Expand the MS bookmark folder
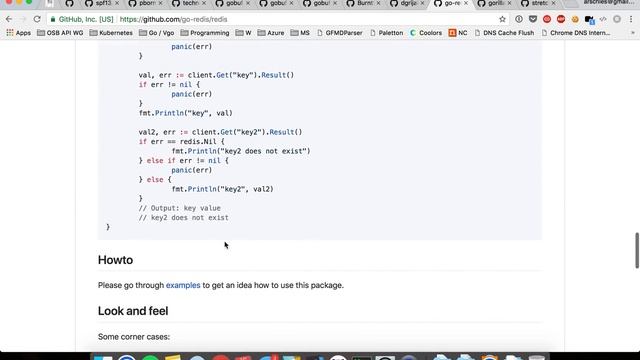The width and height of the screenshot is (640, 360). point(300,33)
